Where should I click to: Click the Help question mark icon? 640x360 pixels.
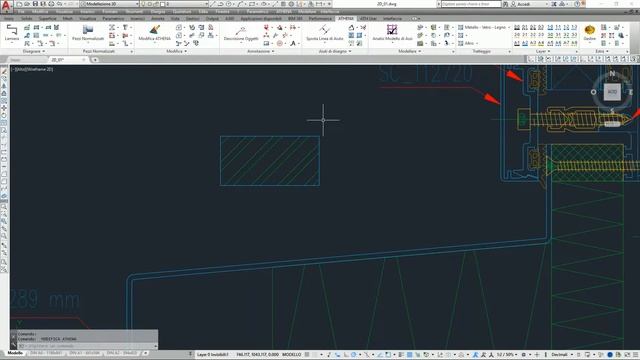(577, 4)
